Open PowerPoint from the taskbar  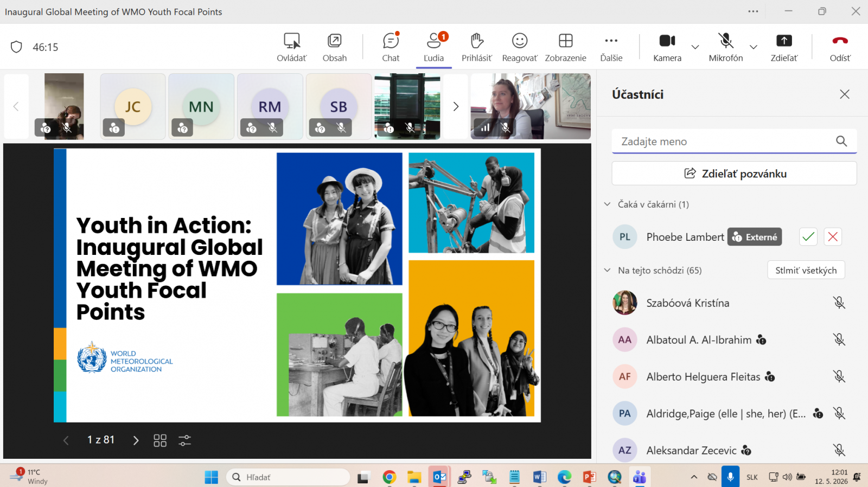[590, 477]
